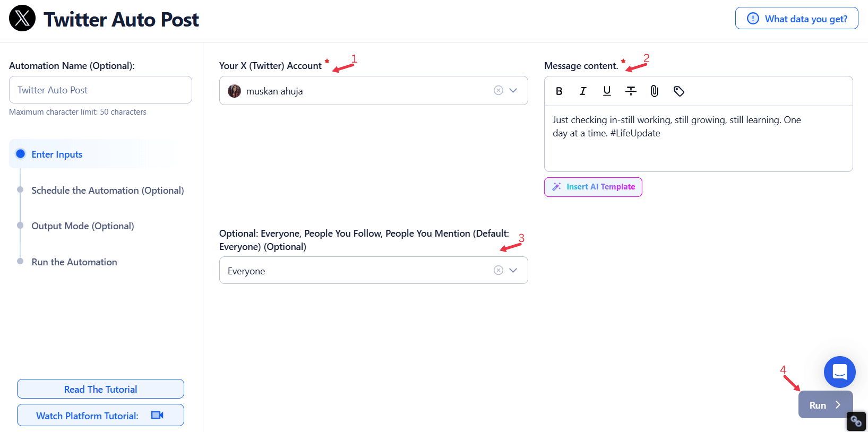Expand the Everyone audience dropdown

pos(513,270)
